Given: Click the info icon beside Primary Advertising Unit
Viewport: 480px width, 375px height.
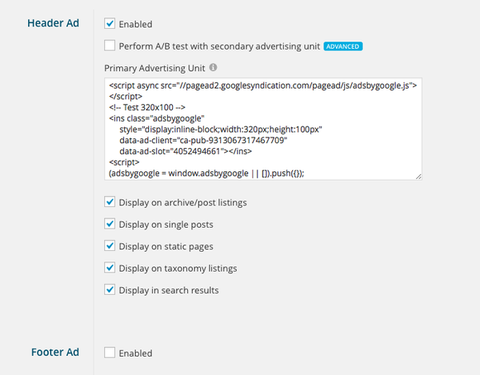Looking at the screenshot, I should 213,67.
